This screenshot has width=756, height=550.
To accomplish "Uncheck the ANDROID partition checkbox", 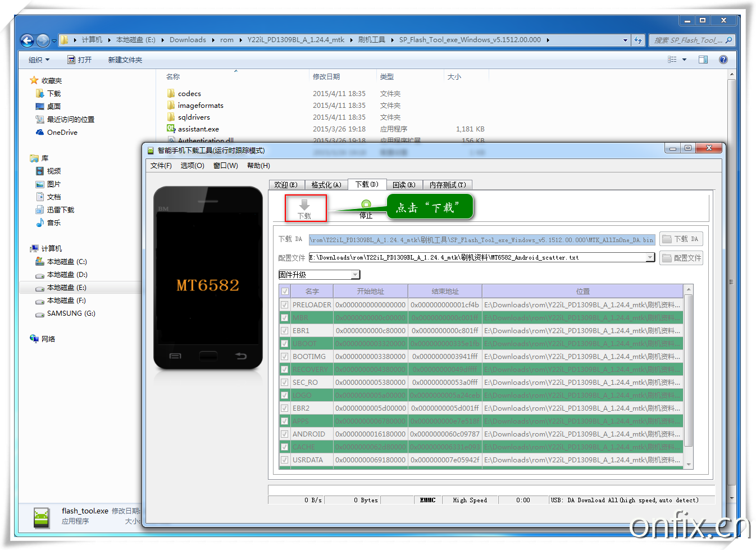I will (x=285, y=434).
